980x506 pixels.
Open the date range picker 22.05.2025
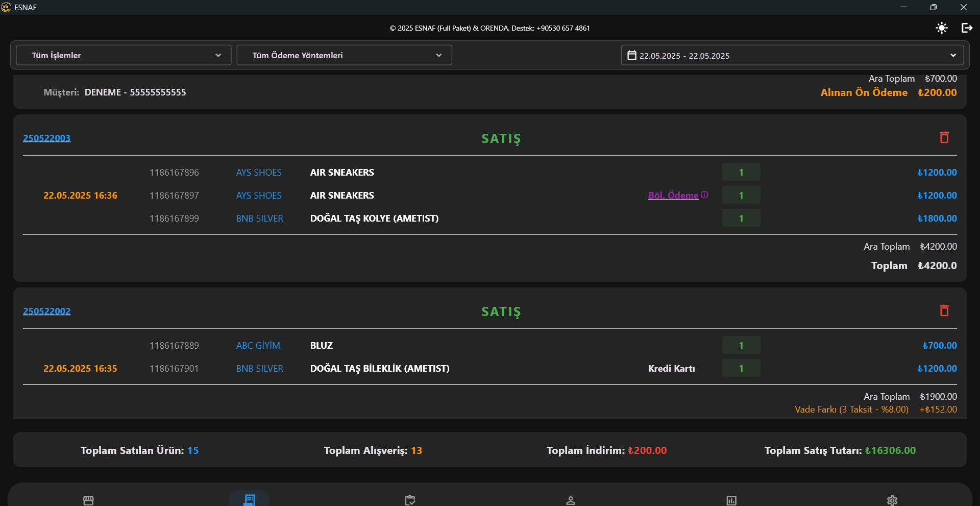(x=792, y=55)
